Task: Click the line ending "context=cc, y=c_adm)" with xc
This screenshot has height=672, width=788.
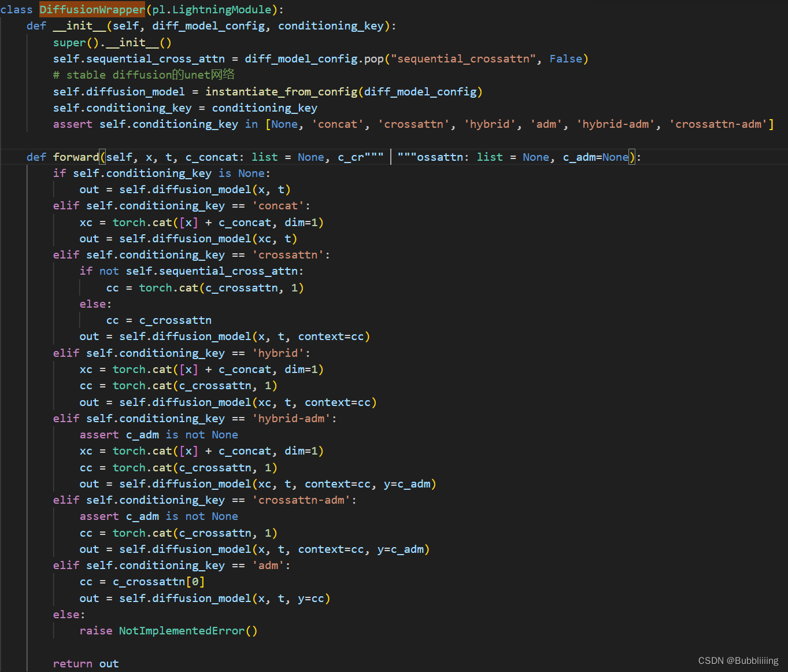Action: [258, 484]
